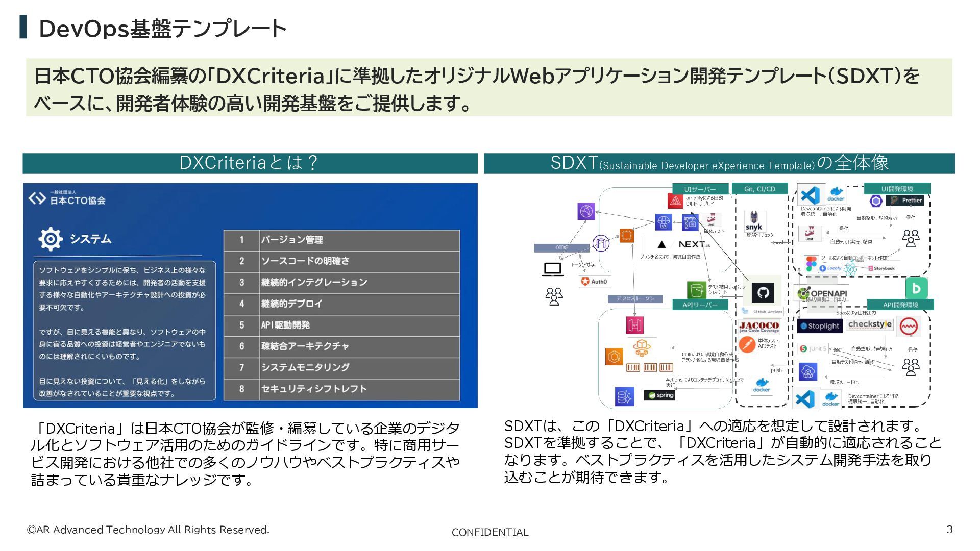
Task: Click the GitHub logo icon
Action: coord(763,293)
